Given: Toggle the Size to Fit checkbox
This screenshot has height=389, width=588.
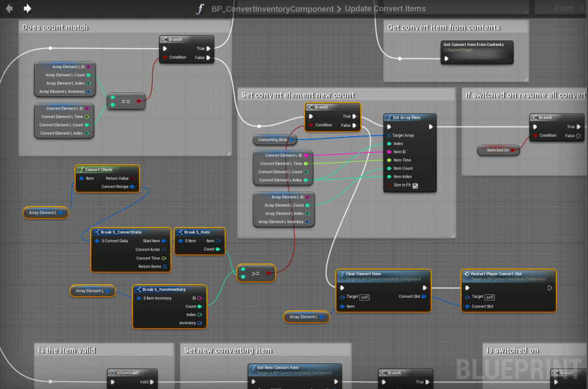Looking at the screenshot, I should coord(415,185).
